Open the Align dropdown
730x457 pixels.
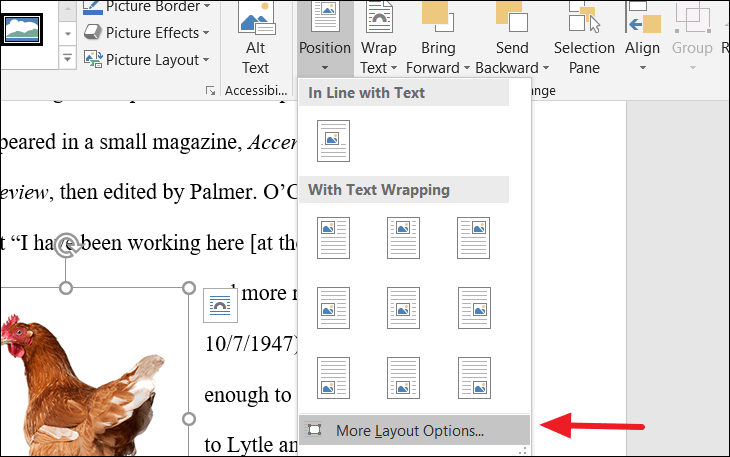click(642, 39)
